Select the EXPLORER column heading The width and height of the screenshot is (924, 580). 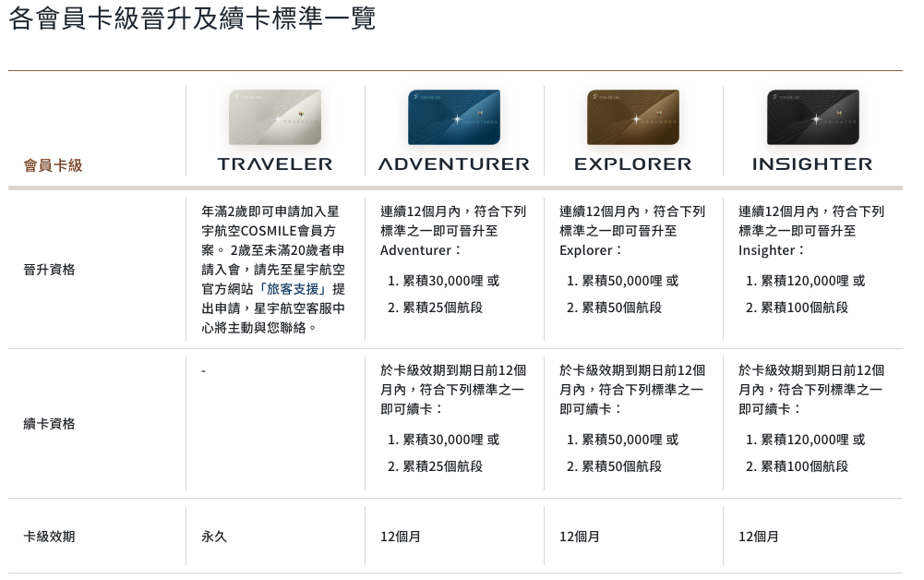633,163
